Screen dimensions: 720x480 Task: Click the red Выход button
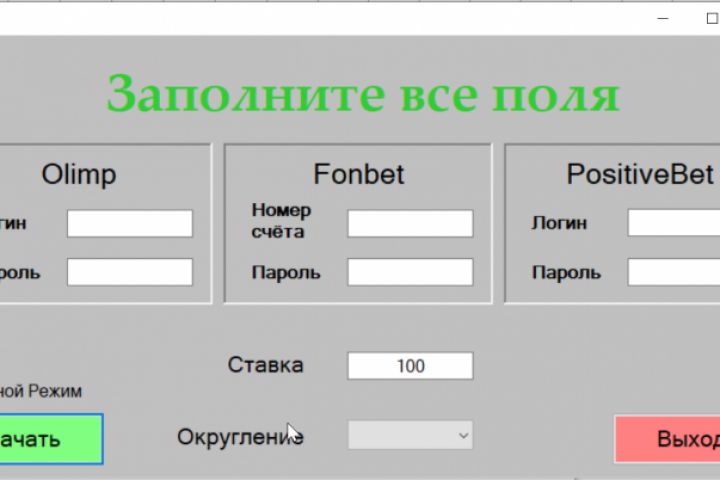tap(667, 439)
